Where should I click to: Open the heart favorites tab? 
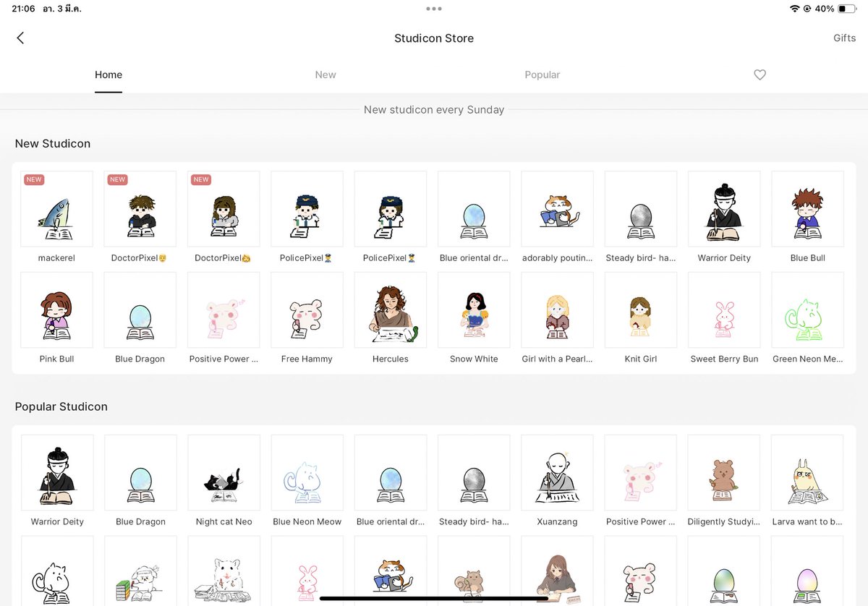pos(759,74)
